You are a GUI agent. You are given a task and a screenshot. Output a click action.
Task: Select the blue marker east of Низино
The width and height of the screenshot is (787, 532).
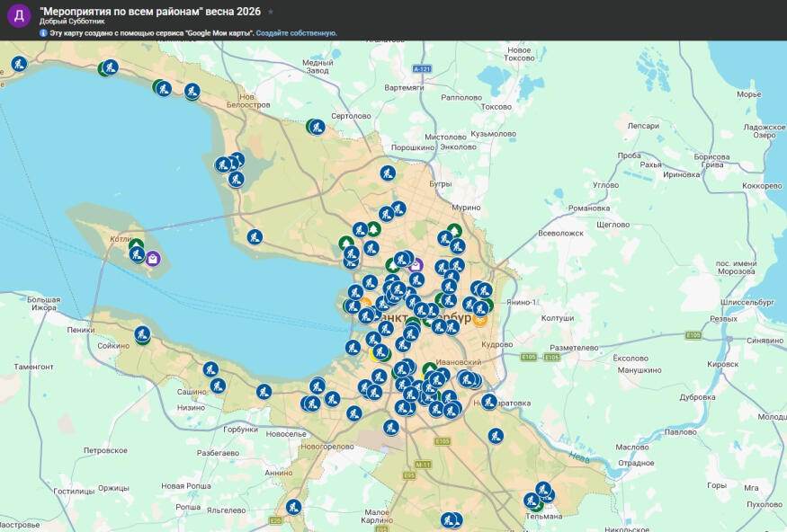[x=264, y=392]
